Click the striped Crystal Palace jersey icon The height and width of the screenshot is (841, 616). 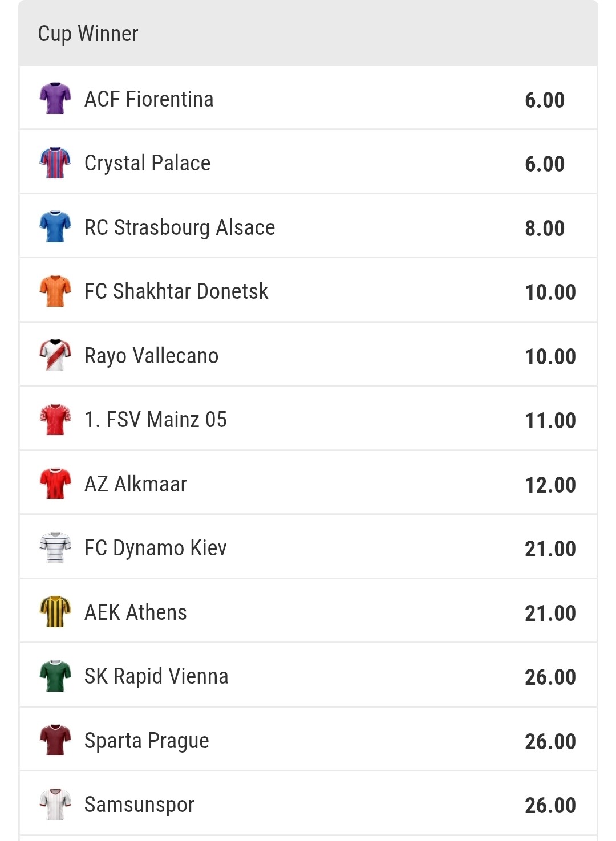55,163
